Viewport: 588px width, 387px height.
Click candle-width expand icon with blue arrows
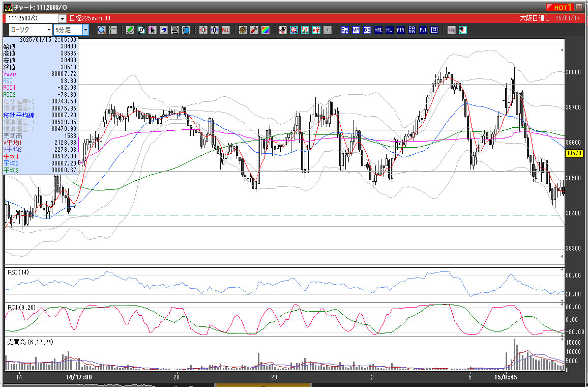(x=215, y=30)
